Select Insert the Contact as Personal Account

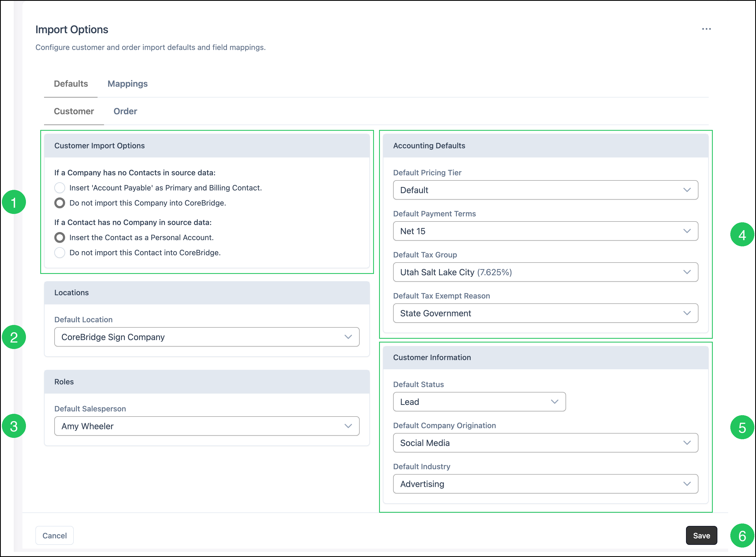pos(60,238)
